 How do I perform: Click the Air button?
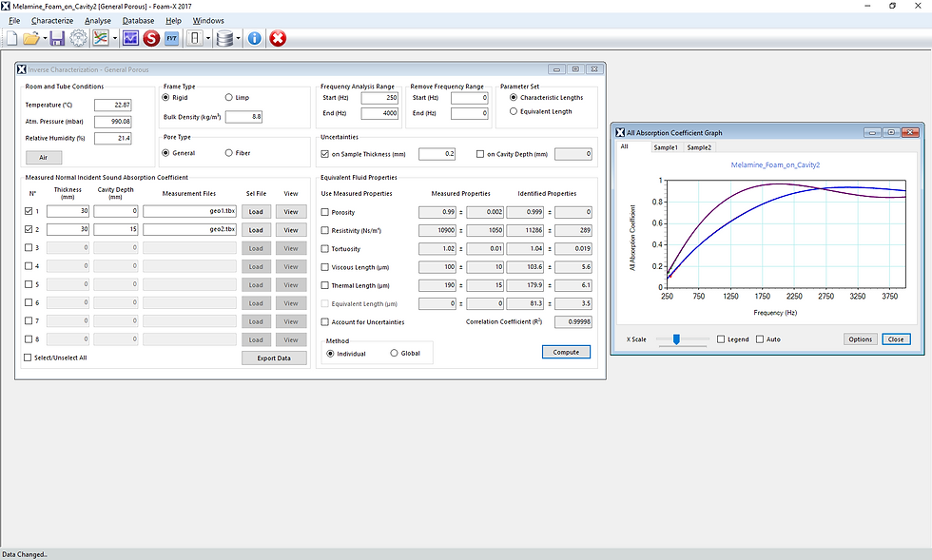pos(44,157)
